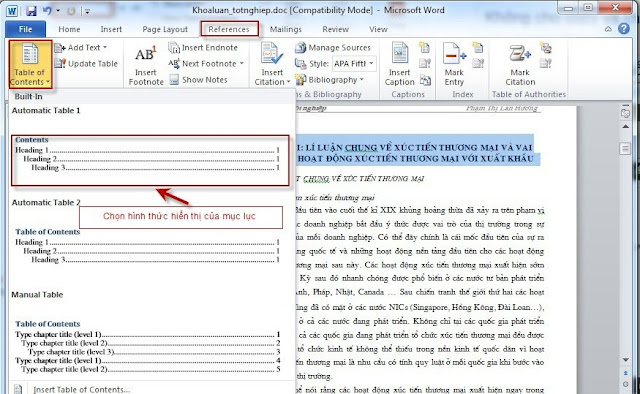Open the Bibliography dropdown
Viewport: 640px width, 394px height.
329,80
